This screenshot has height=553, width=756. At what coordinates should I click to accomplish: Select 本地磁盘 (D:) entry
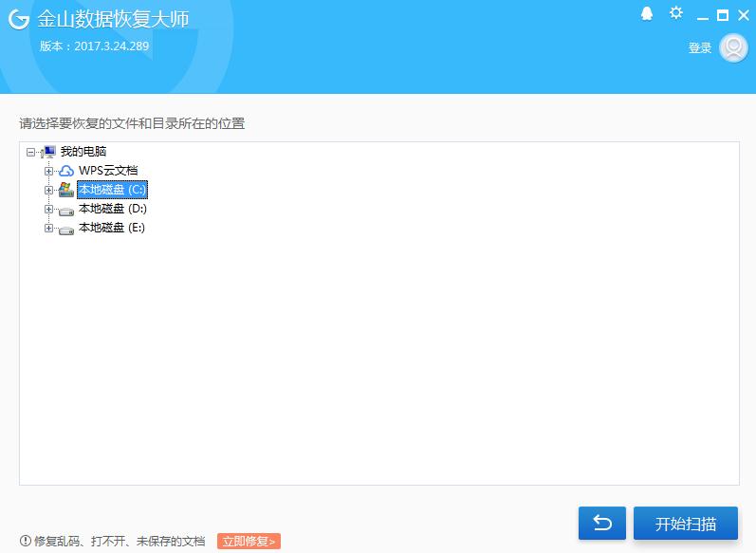click(112, 209)
